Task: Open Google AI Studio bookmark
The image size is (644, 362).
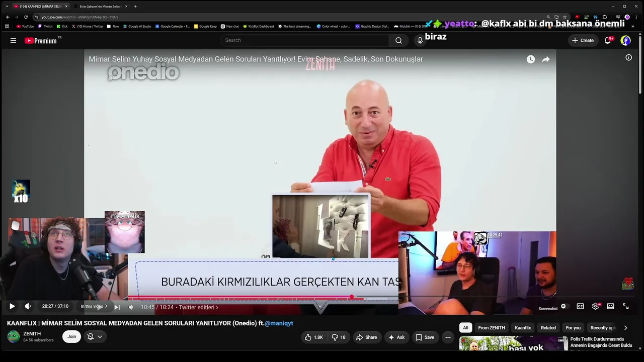Action: 137,26
